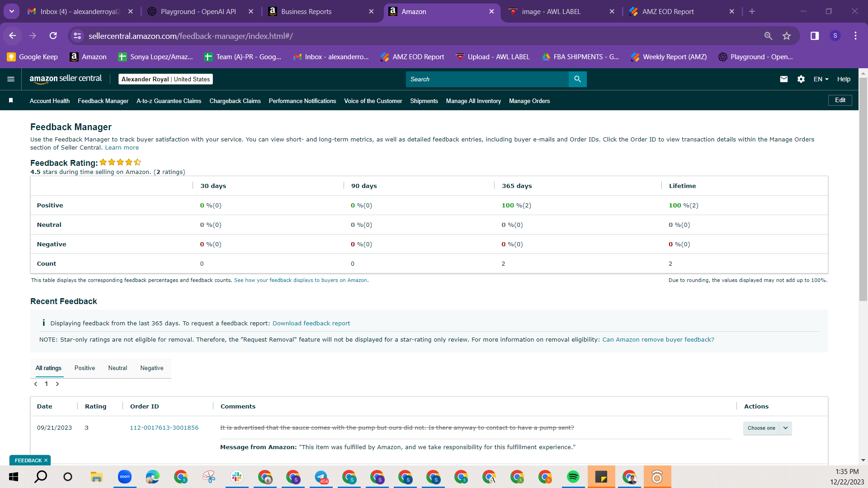
Task: Reload the page with refresh icon
Action: coord(53,36)
